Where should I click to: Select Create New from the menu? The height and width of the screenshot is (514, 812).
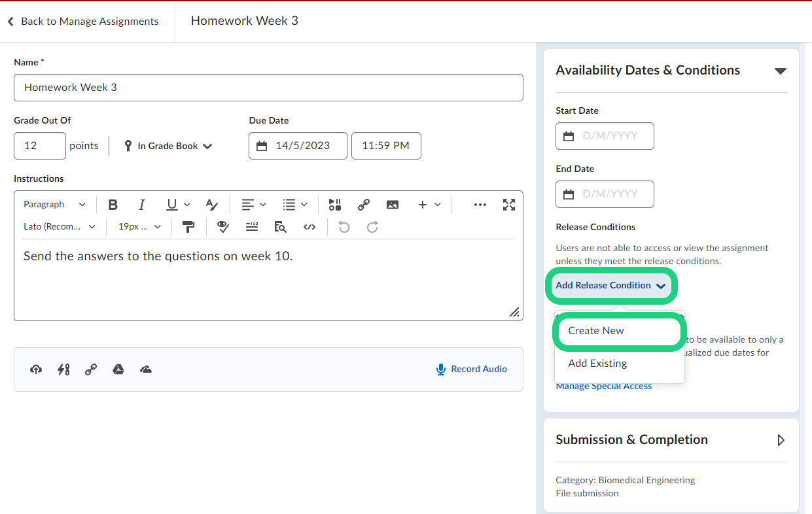click(596, 331)
